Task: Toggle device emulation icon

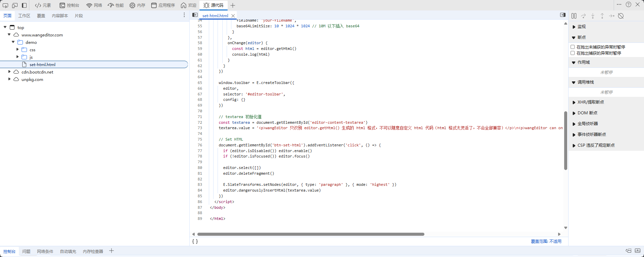Action: (15, 5)
